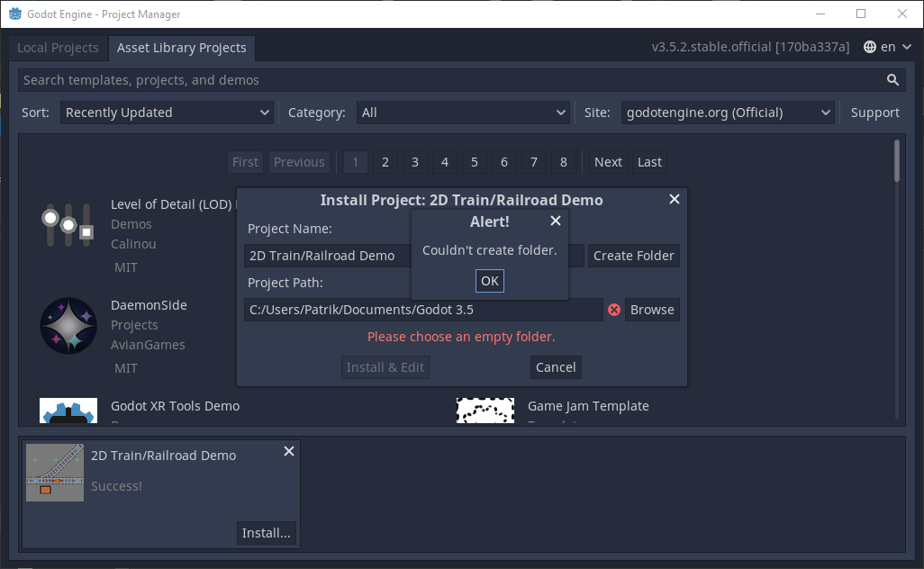Click the 2D Train/Railroad Demo download thumbnail
Viewport: 924px width, 569px height.
coord(55,473)
